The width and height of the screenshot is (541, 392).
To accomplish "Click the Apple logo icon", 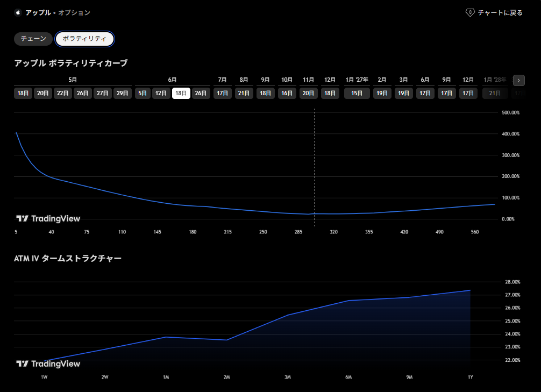I will (18, 13).
